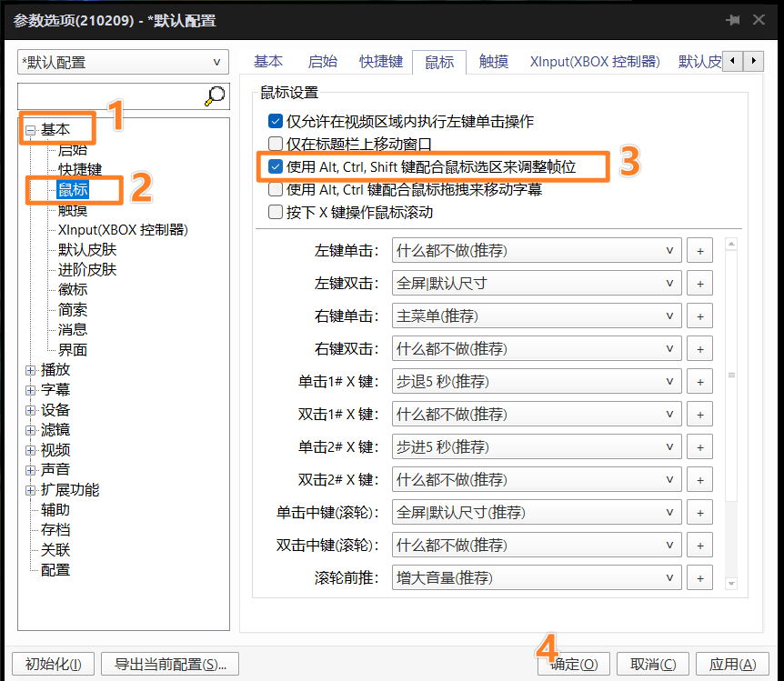
Task: Check 按下 X 键操作鼠标滚动
Action: pos(276,212)
